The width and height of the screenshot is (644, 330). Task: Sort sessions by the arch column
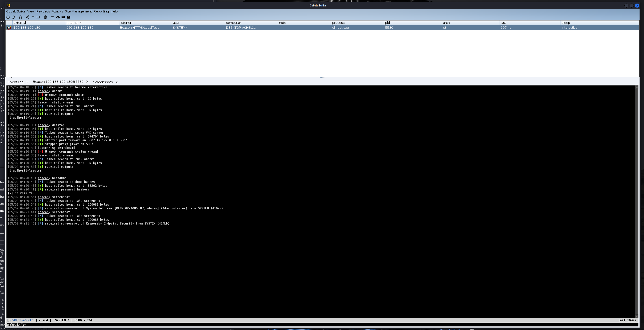pyautogui.click(x=471, y=23)
